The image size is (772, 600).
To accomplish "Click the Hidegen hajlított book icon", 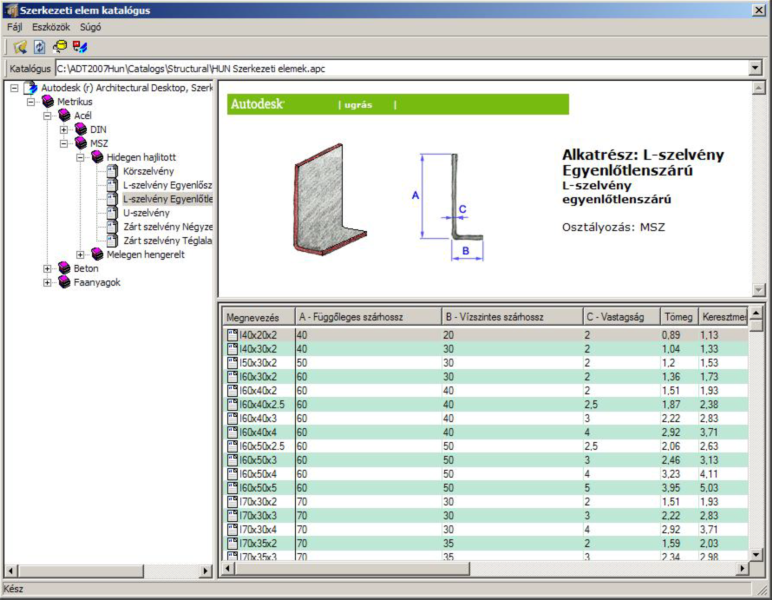I will click(97, 157).
